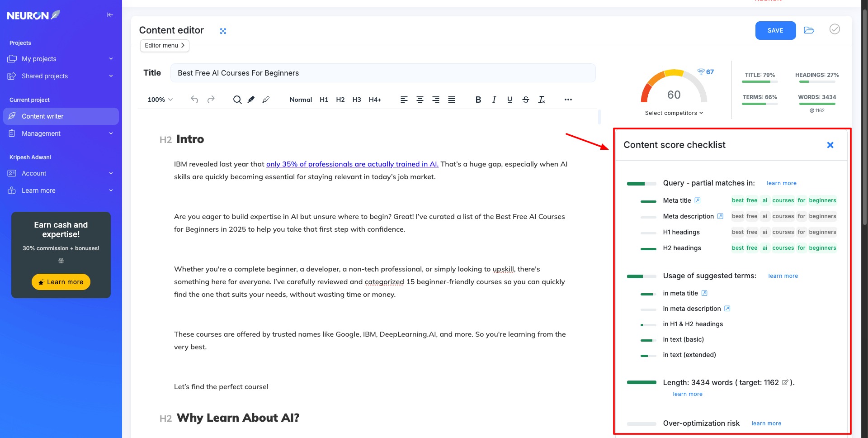Toggle underline formatting
This screenshot has width=868, height=438.
coord(510,100)
